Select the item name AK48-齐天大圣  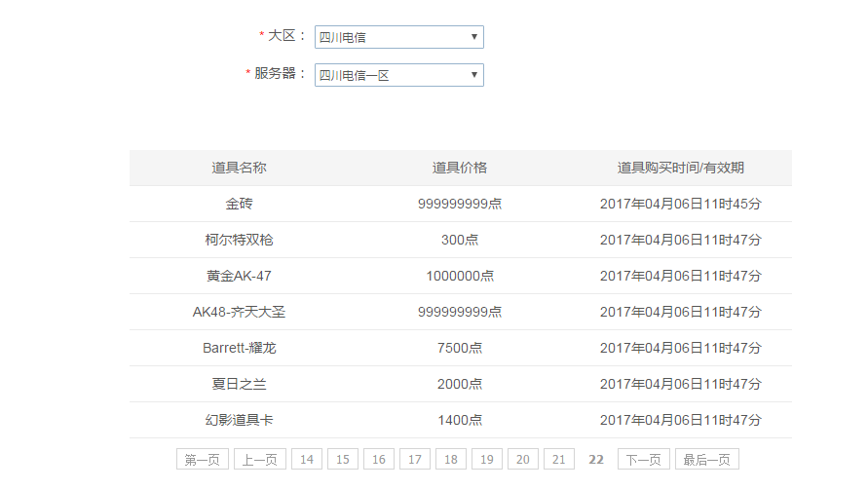(x=239, y=312)
